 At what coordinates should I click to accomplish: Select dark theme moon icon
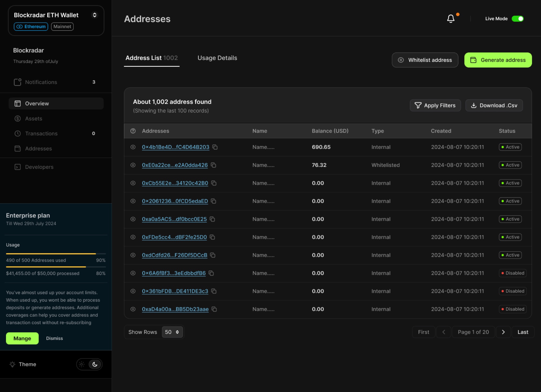[95, 364]
